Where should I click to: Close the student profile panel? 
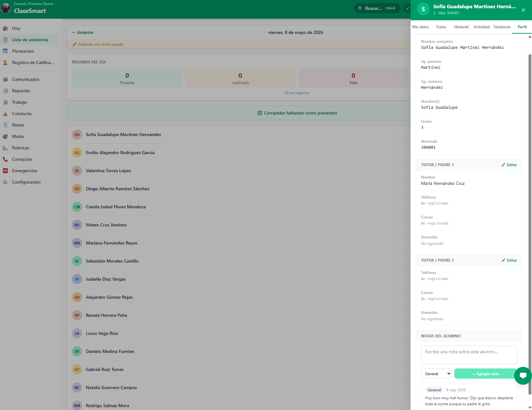pyautogui.click(x=523, y=10)
